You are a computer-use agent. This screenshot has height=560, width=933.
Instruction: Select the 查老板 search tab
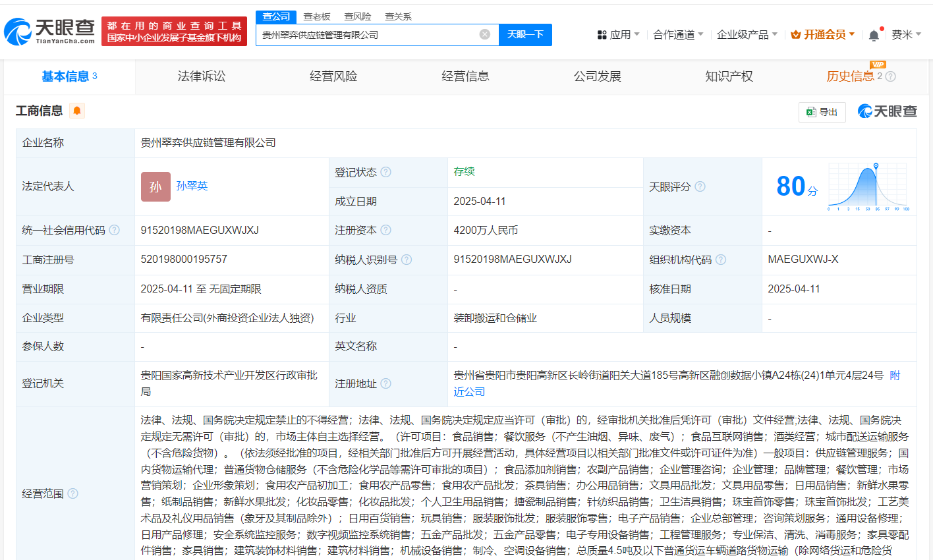(x=317, y=16)
